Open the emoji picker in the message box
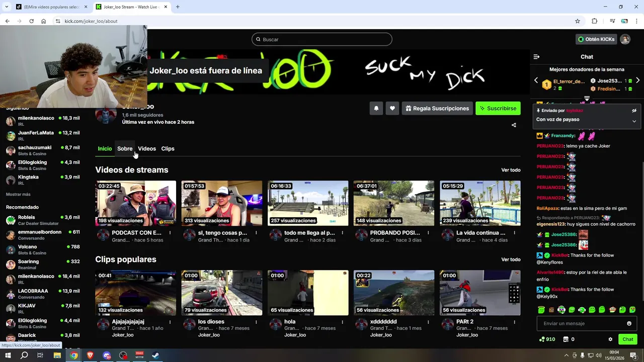Viewport: 644px width, 362px height. coord(629,323)
